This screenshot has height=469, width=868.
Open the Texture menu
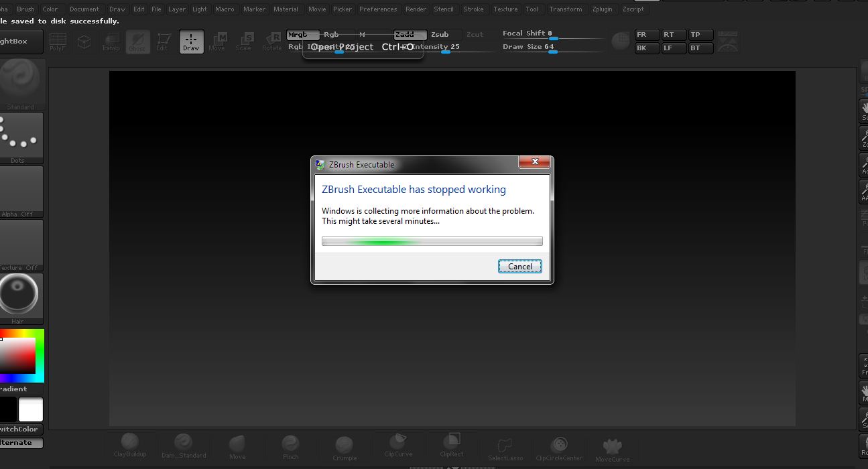tap(505, 9)
